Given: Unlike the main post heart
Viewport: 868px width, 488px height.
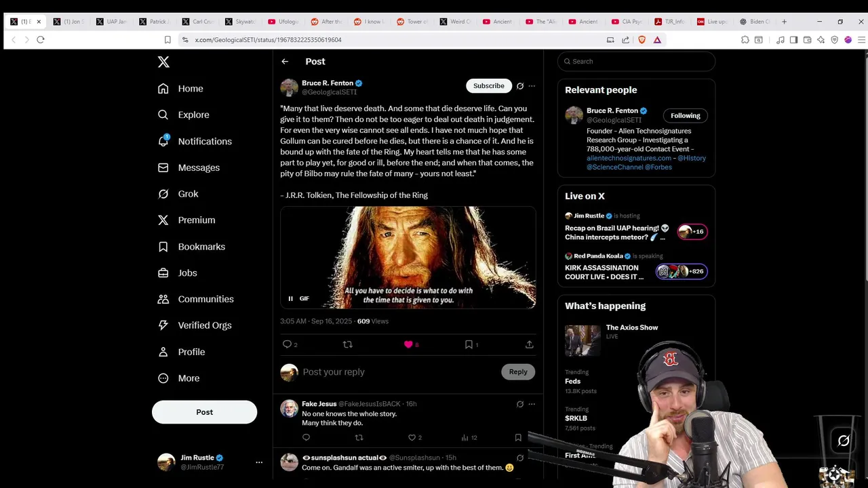Looking at the screenshot, I should click(x=408, y=344).
